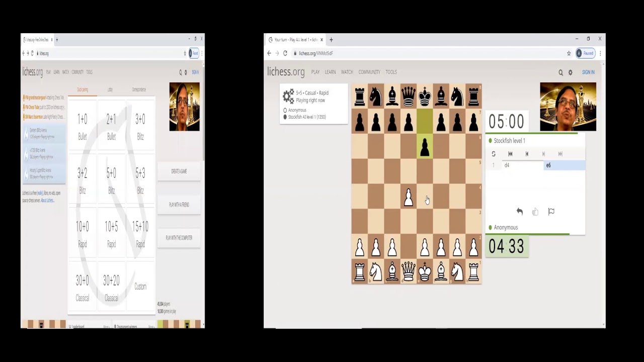Go back in the right browser window

(x=269, y=53)
